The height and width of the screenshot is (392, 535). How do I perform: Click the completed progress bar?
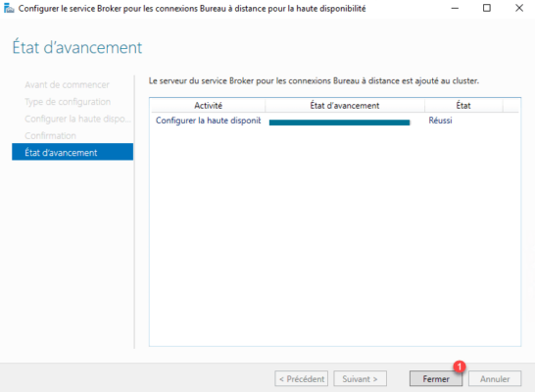click(339, 122)
